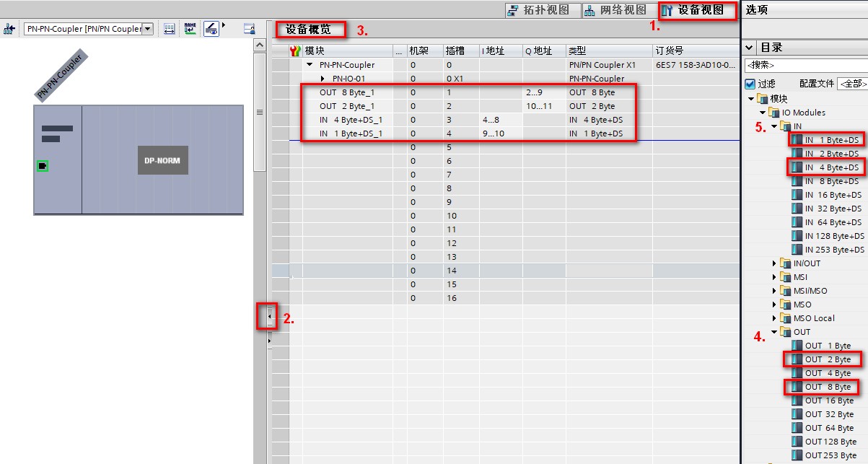Click the OUT 4 Byte module icon
Screen dimensions: 868x464
click(797, 373)
